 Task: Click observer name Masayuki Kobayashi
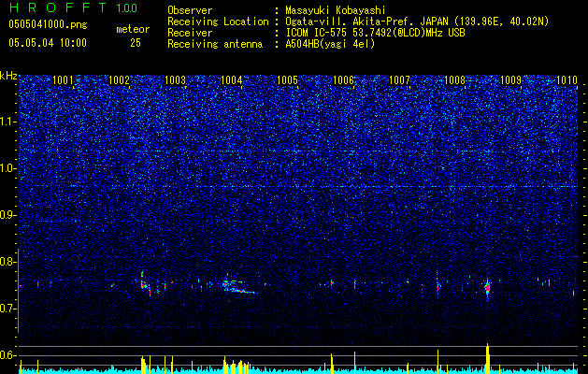click(x=336, y=11)
